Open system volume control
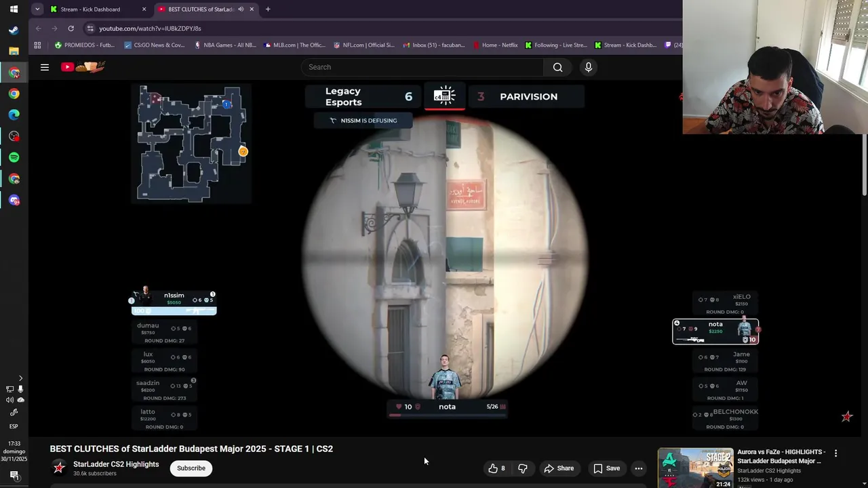This screenshot has height=488, width=868. click(x=9, y=400)
